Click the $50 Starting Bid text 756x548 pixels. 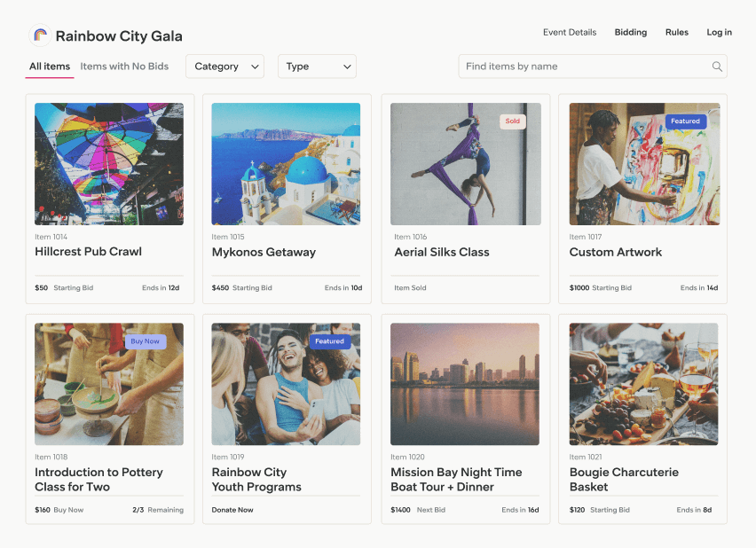[64, 287]
